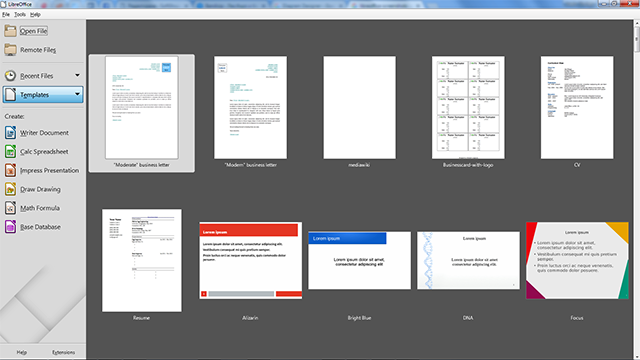The image size is (640, 360).
Task: Click the mediawiki caption text
Action: click(x=359, y=165)
